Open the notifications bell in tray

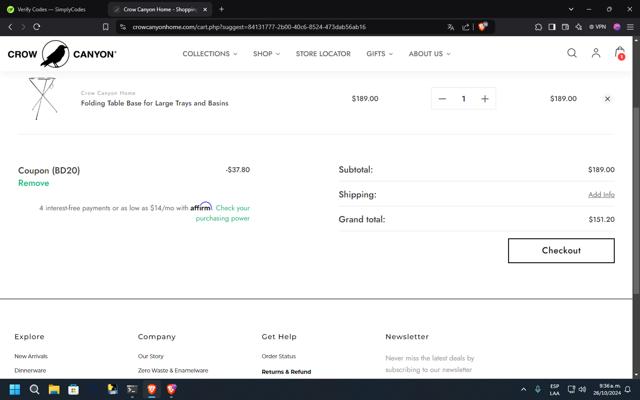coord(628,389)
